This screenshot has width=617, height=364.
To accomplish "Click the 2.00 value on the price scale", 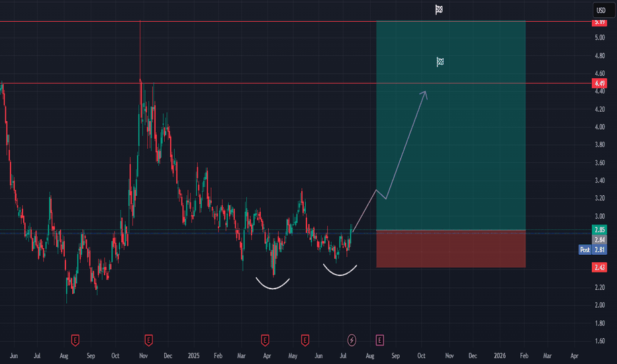I will click(x=600, y=305).
